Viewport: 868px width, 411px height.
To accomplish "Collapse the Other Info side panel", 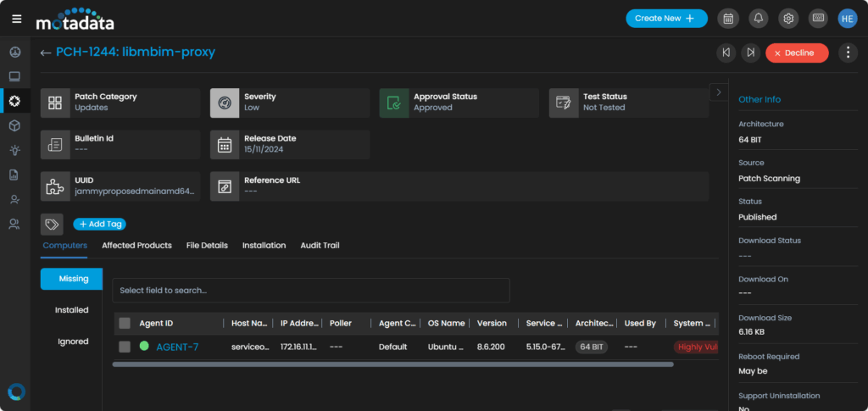I will [719, 92].
